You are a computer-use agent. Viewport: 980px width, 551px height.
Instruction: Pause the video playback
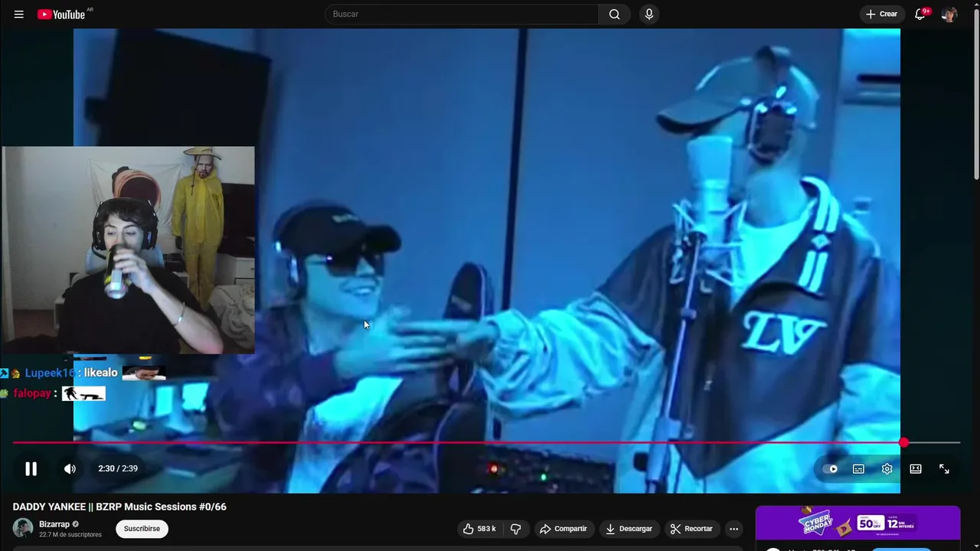pyautogui.click(x=31, y=468)
